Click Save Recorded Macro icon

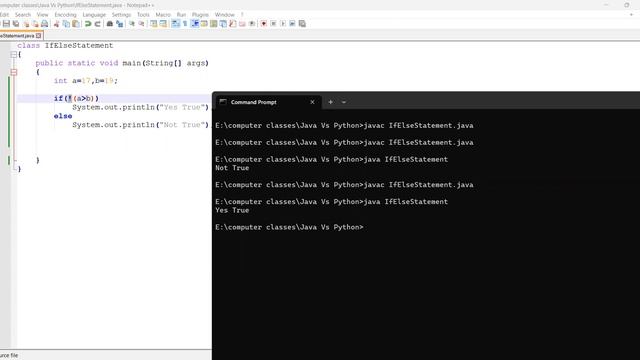pyautogui.click(x=302, y=24)
